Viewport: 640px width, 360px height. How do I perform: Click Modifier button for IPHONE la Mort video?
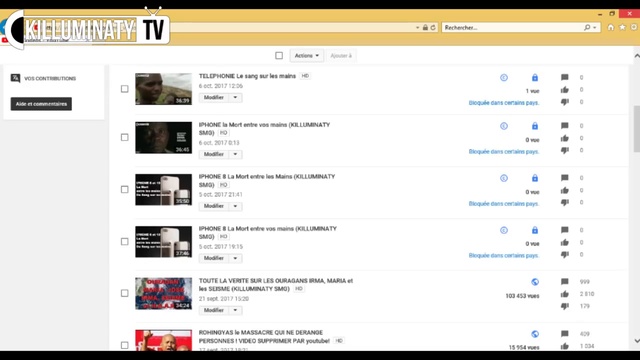(x=214, y=154)
